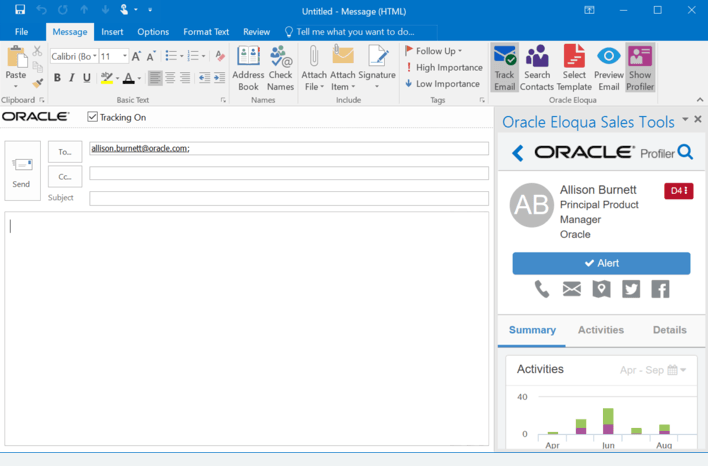Expand Oracle Eloqua Sales Tools pane options arrow
Image resolution: width=708 pixels, height=466 pixels.
click(685, 119)
